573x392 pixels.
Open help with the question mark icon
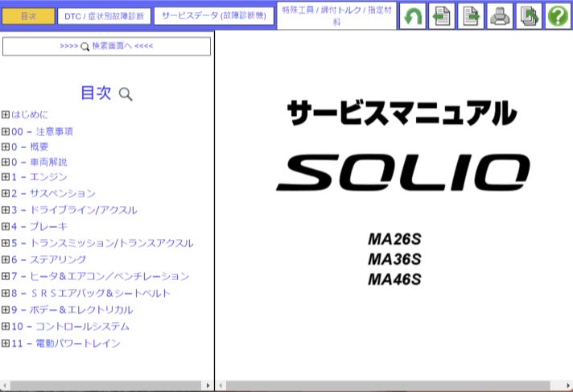558,15
